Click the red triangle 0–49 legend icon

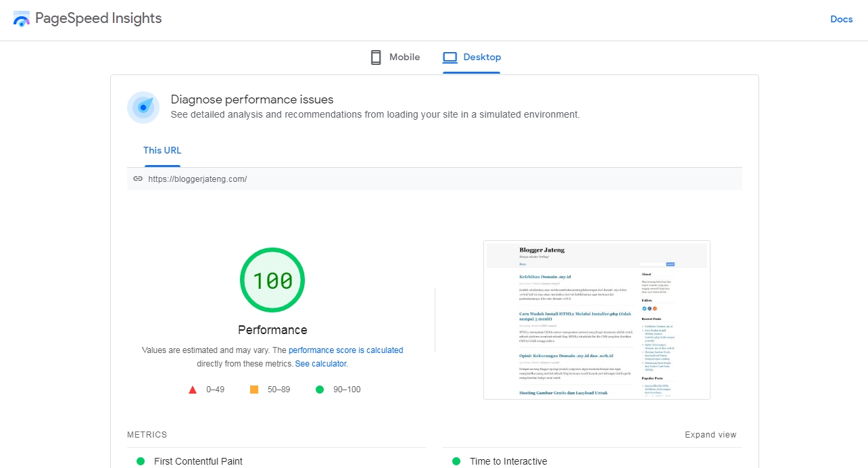coord(193,390)
